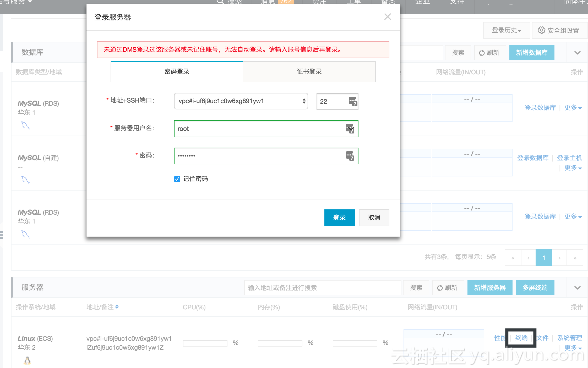The height and width of the screenshot is (368, 588).
Task: Collapse the database section chevron
Action: (577, 53)
